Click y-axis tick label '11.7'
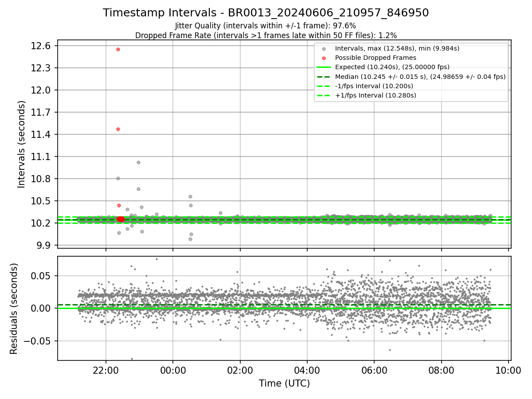Viewport: 532px width, 399px height. (41, 113)
